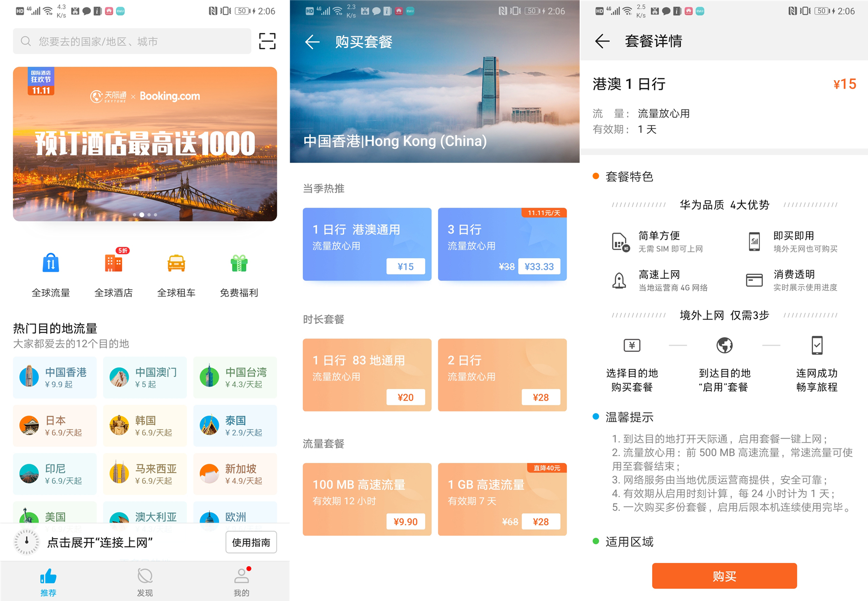Open the 使用指南 user guide
This screenshot has width=868, height=601.
pyautogui.click(x=251, y=542)
